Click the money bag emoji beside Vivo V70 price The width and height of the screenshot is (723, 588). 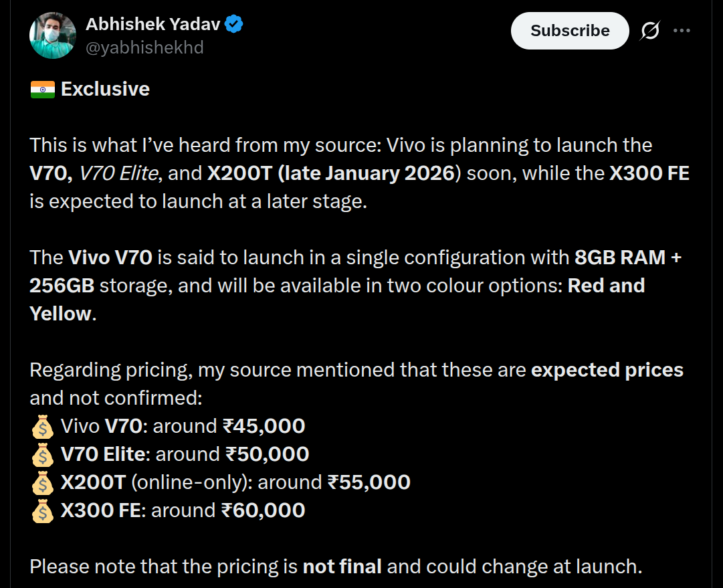tap(41, 426)
